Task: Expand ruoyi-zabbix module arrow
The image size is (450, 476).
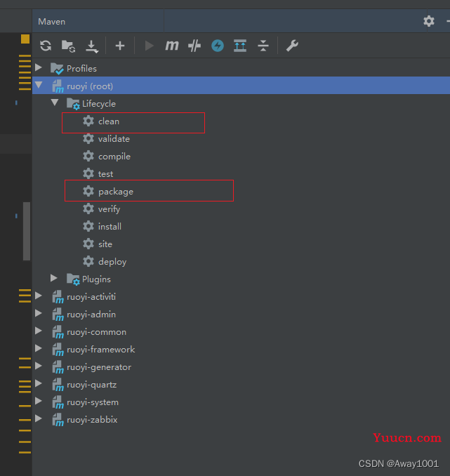Action: (x=38, y=418)
